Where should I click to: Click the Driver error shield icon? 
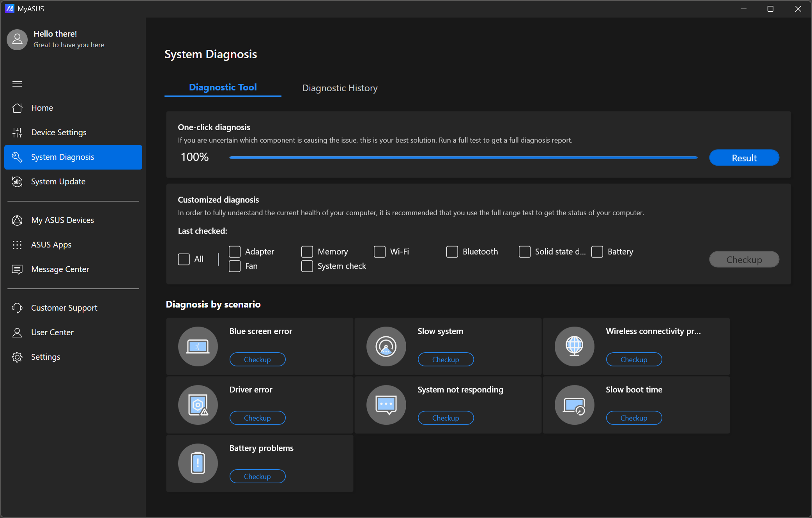coord(198,405)
